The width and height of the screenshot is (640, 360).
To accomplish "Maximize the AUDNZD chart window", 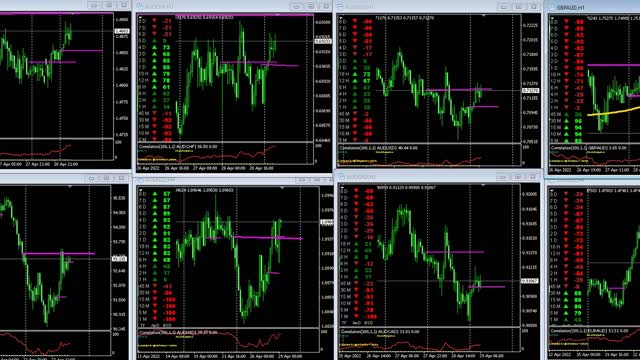I will pos(316,180).
